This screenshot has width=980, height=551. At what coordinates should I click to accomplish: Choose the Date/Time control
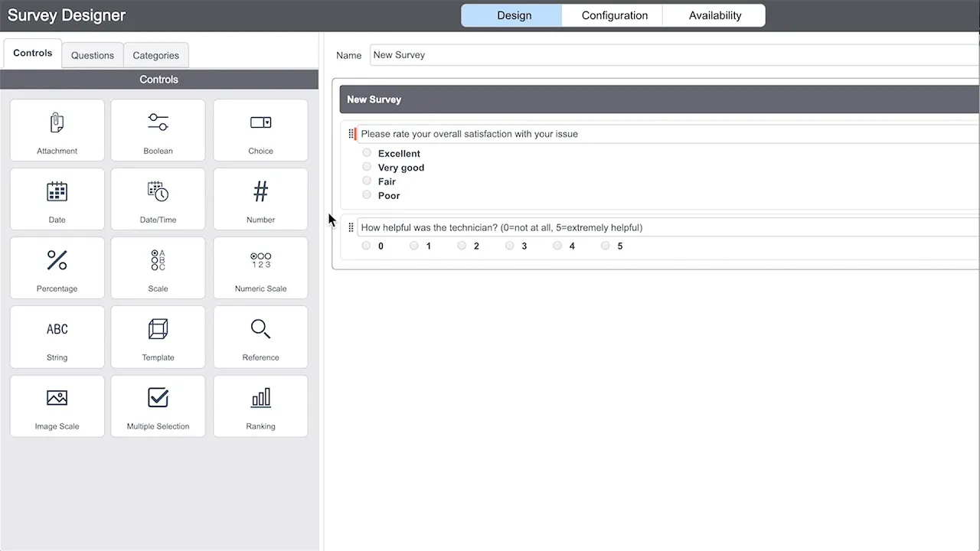(158, 199)
